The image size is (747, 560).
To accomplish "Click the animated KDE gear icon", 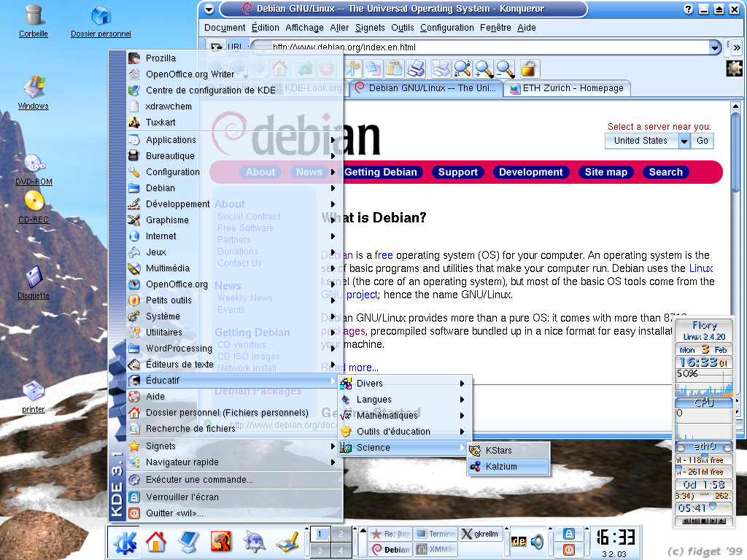I will (734, 69).
